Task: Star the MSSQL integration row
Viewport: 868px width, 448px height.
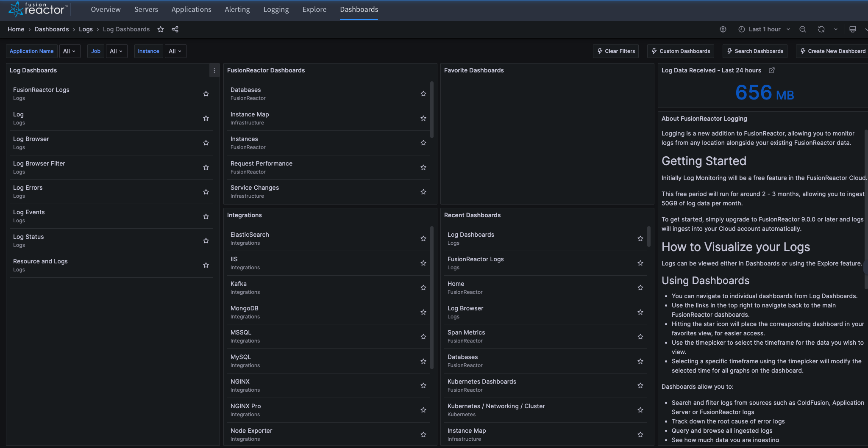Action: [x=423, y=337]
